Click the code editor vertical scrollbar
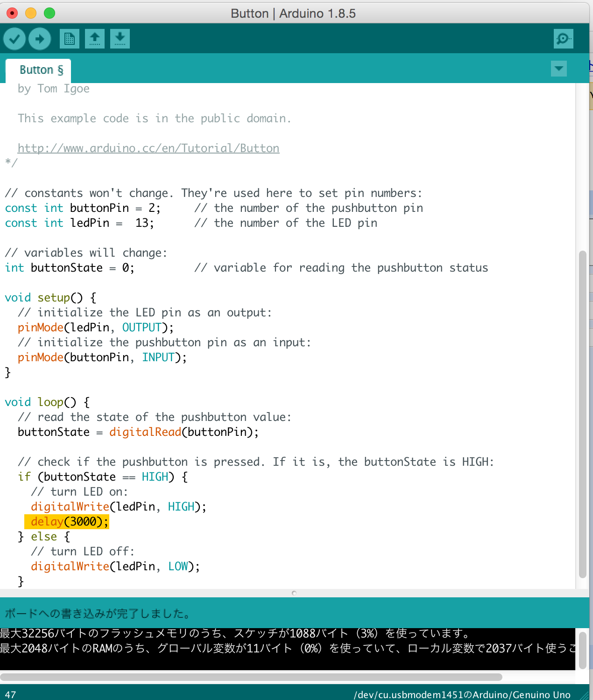Screen dimensions: 593x700 pos(582,414)
